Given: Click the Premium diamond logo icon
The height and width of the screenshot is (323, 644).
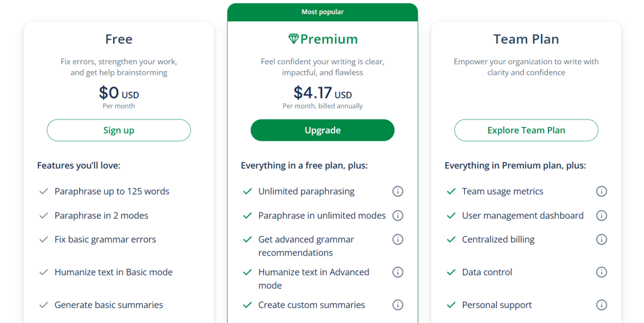Looking at the screenshot, I should pyautogui.click(x=293, y=39).
